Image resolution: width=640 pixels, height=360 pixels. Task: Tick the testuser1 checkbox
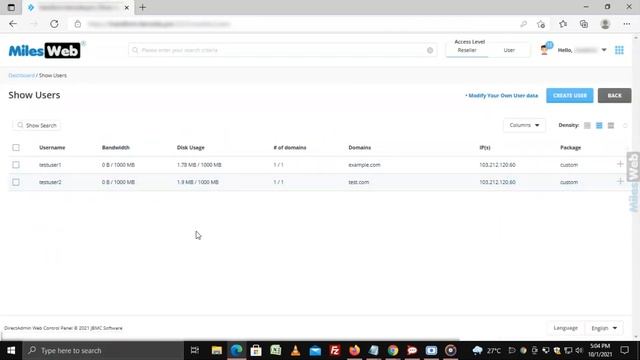coord(16,165)
